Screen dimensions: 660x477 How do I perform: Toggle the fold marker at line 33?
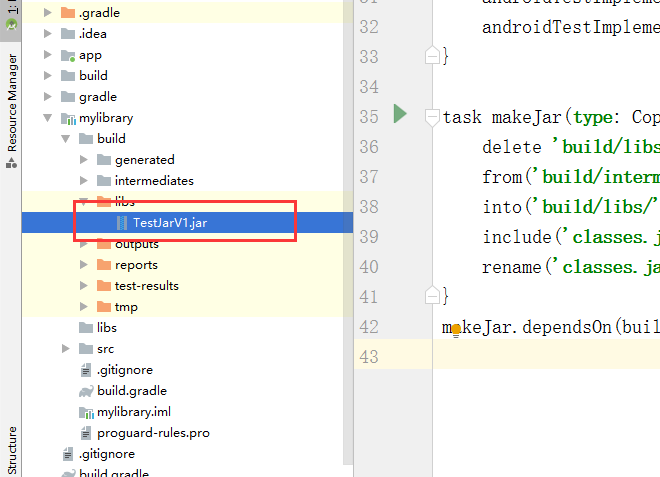pos(432,56)
